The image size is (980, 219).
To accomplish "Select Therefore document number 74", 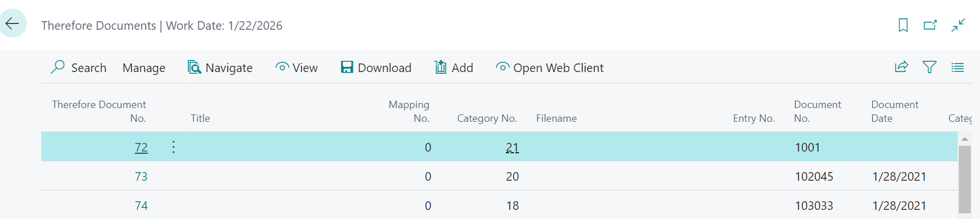I will coord(141,206).
